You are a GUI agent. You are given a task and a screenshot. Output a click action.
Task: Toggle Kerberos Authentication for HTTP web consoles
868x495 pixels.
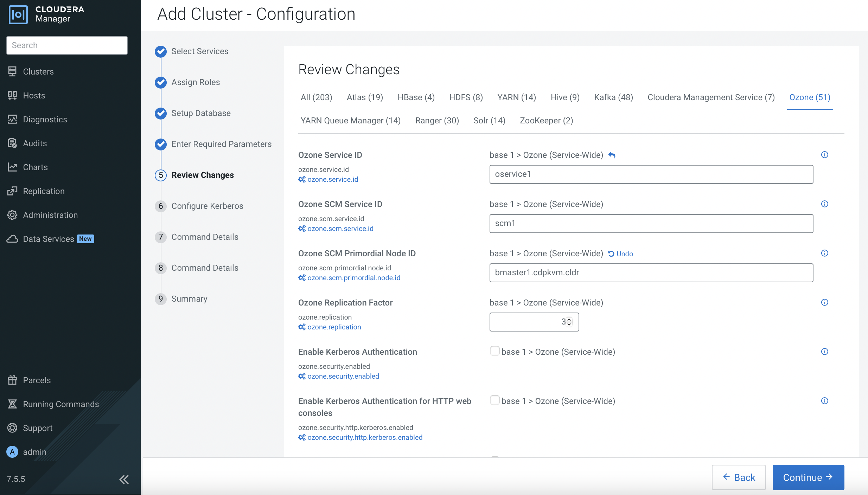(x=494, y=400)
